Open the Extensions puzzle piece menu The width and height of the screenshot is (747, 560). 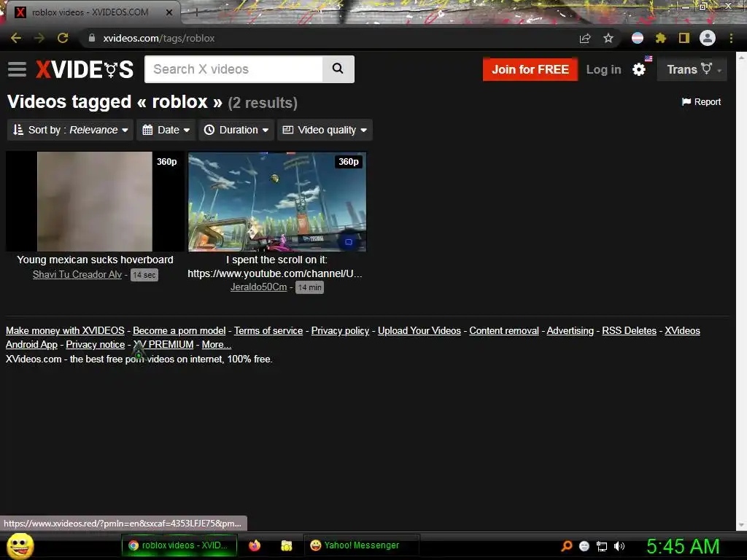[x=660, y=38]
